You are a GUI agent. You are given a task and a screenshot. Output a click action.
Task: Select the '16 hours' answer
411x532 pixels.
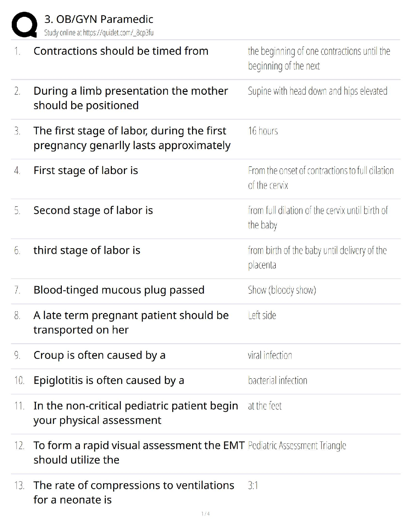(263, 131)
